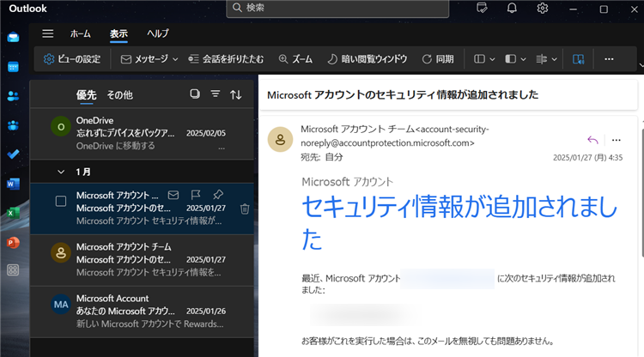
Task: Click the immersive reader icon in the ribbon
Action: (578, 59)
